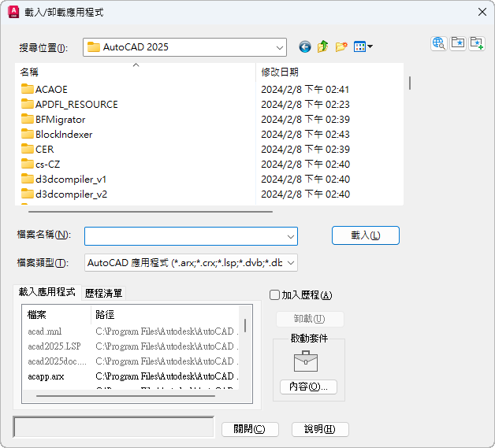495x448 pixels.
Task: Click the 說明(H) button
Action: (x=320, y=429)
